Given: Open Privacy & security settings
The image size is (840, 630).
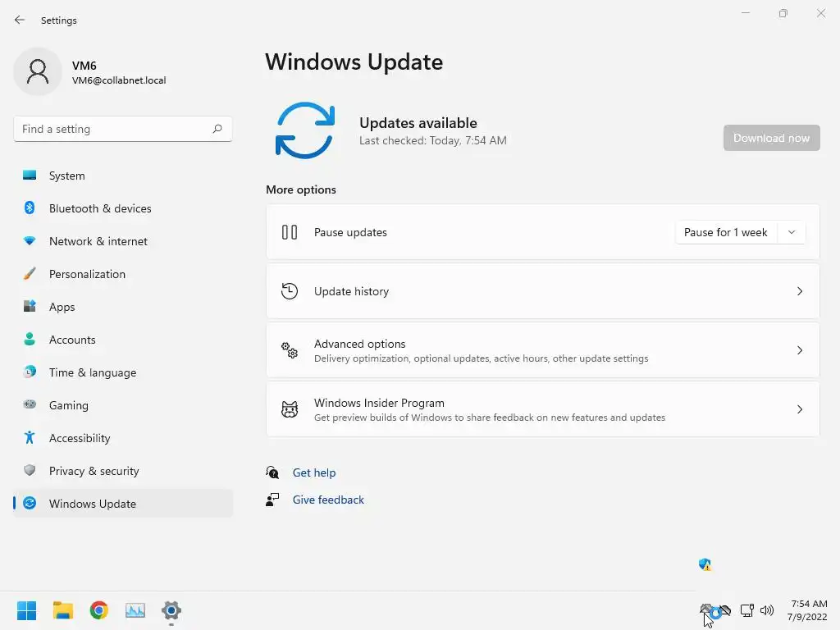Looking at the screenshot, I should (x=123, y=471).
